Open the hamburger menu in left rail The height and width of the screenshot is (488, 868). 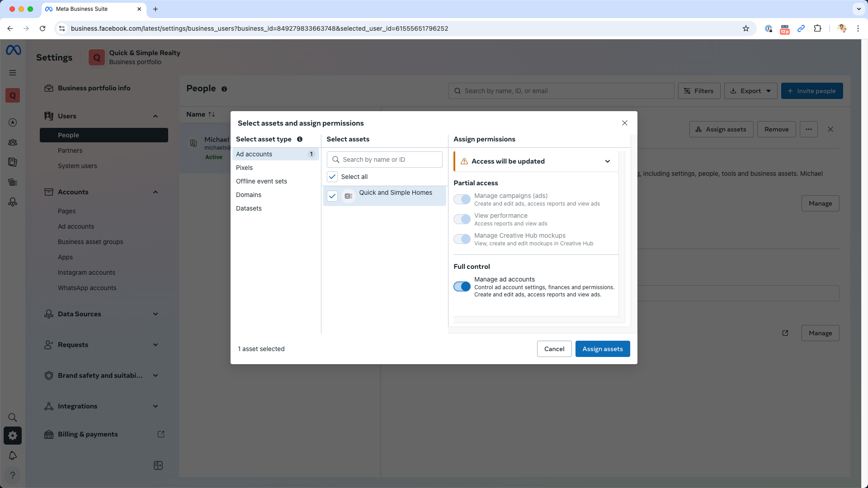click(13, 73)
